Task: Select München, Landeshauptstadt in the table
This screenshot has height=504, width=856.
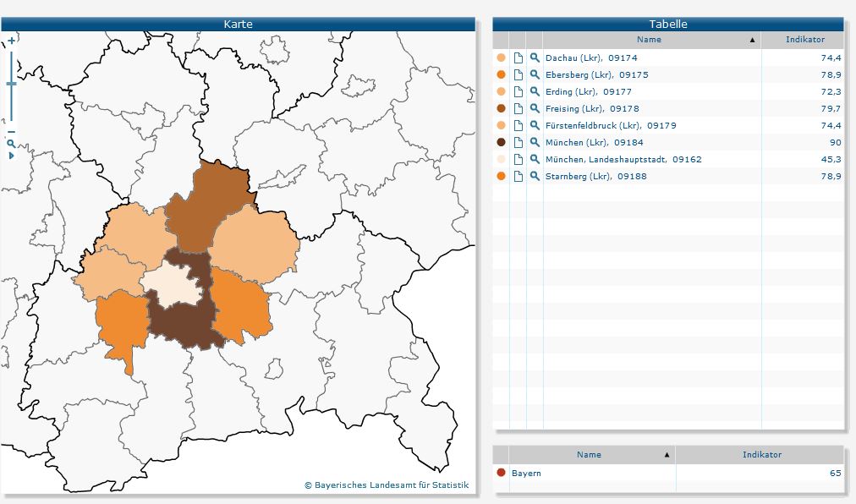Action: [x=623, y=159]
